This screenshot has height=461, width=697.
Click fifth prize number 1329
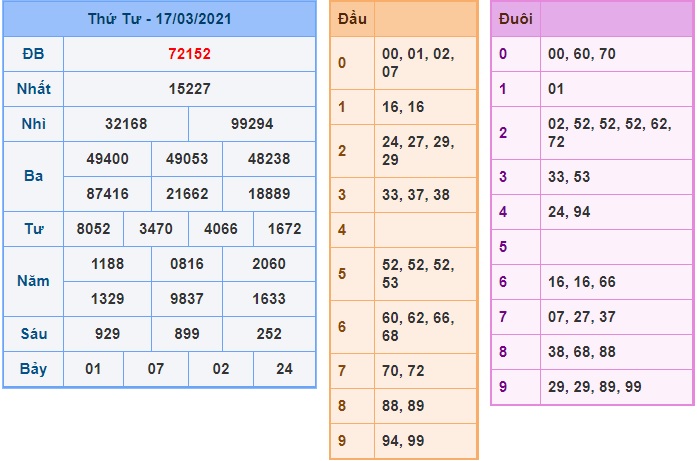click(x=108, y=299)
